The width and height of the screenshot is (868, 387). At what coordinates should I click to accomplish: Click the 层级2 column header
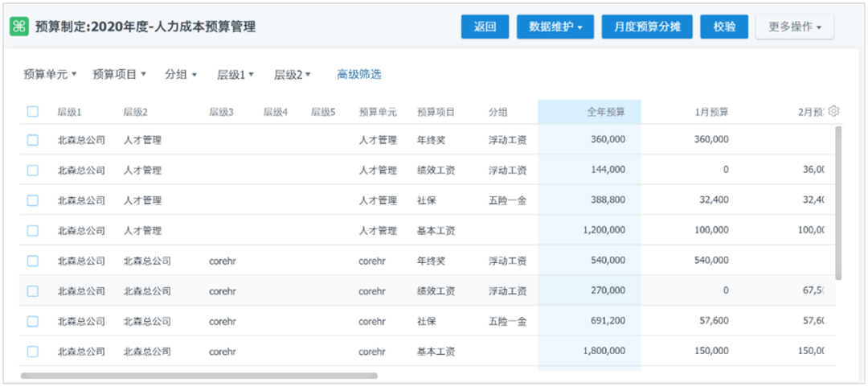tap(135, 112)
